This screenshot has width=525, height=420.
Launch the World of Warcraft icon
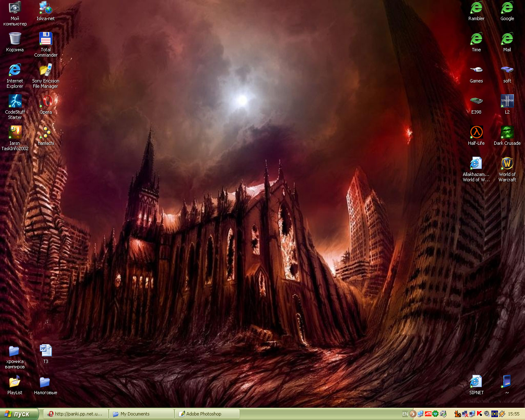[507, 170]
